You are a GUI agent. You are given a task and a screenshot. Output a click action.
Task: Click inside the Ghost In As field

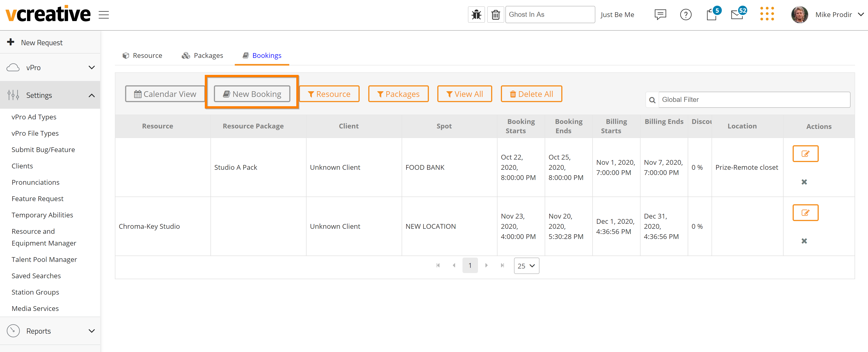tap(550, 15)
